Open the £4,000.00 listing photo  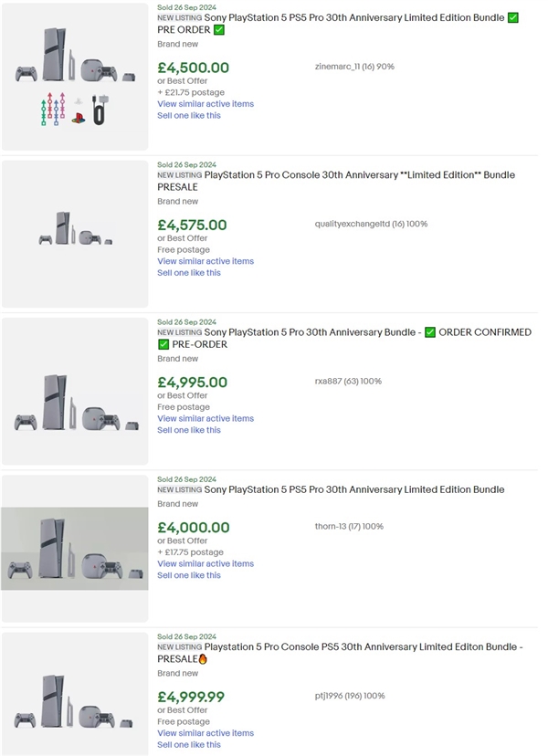pyautogui.click(x=75, y=548)
